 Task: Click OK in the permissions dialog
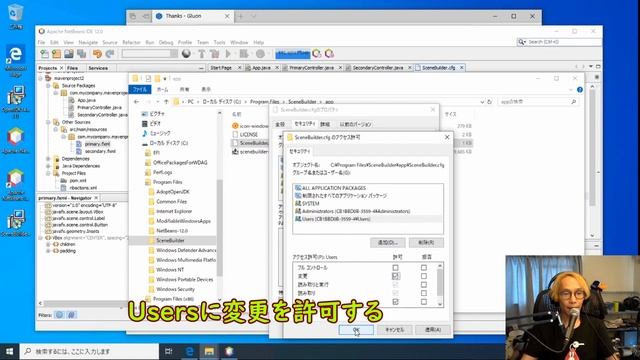pyautogui.click(x=356, y=330)
